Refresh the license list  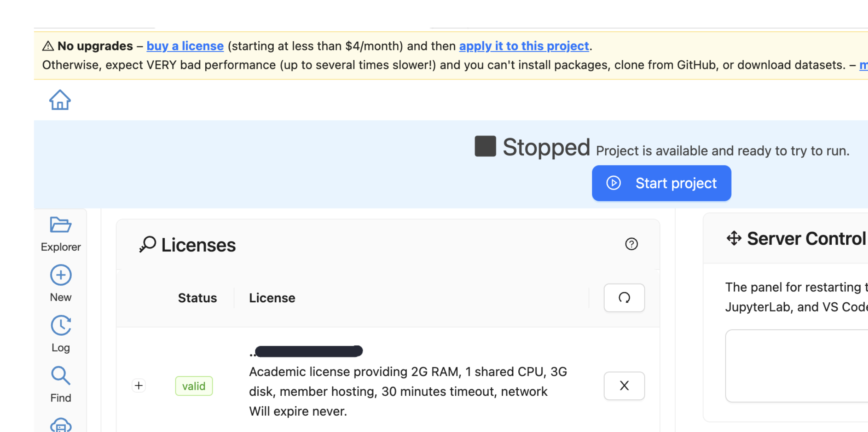(624, 298)
